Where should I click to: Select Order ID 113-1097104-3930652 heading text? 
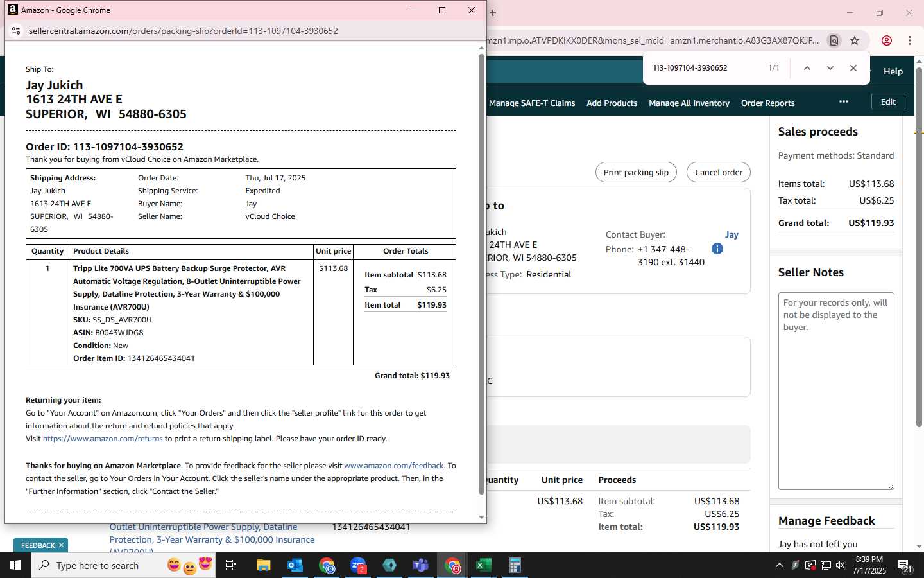pyautogui.click(x=105, y=146)
